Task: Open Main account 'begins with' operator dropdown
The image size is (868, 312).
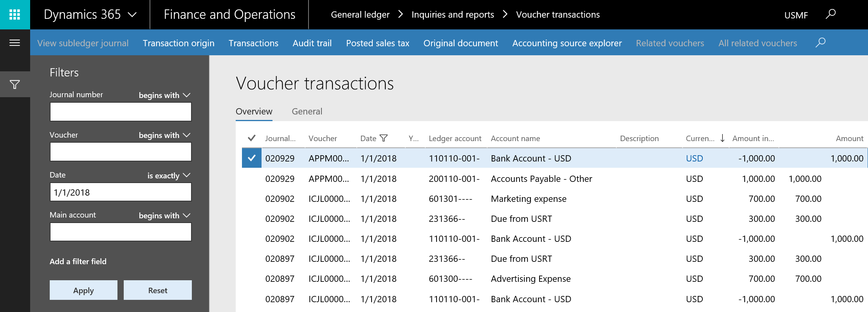Action: pos(164,215)
